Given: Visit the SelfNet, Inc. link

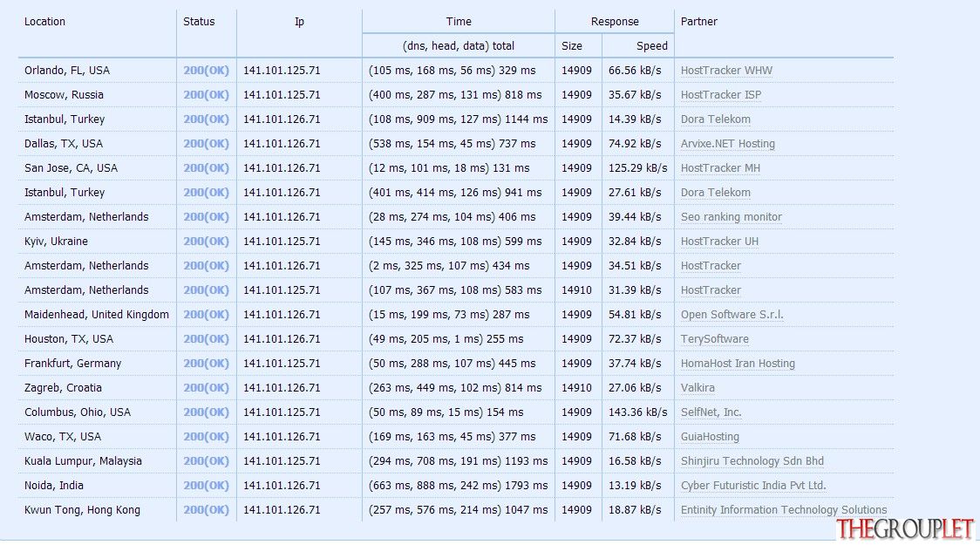Looking at the screenshot, I should pos(711,412).
